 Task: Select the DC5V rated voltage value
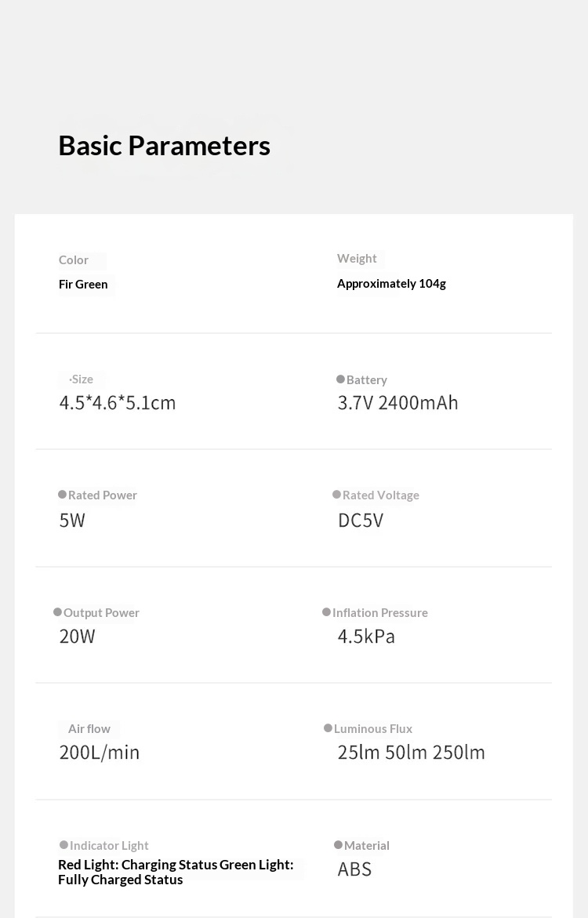tap(361, 521)
